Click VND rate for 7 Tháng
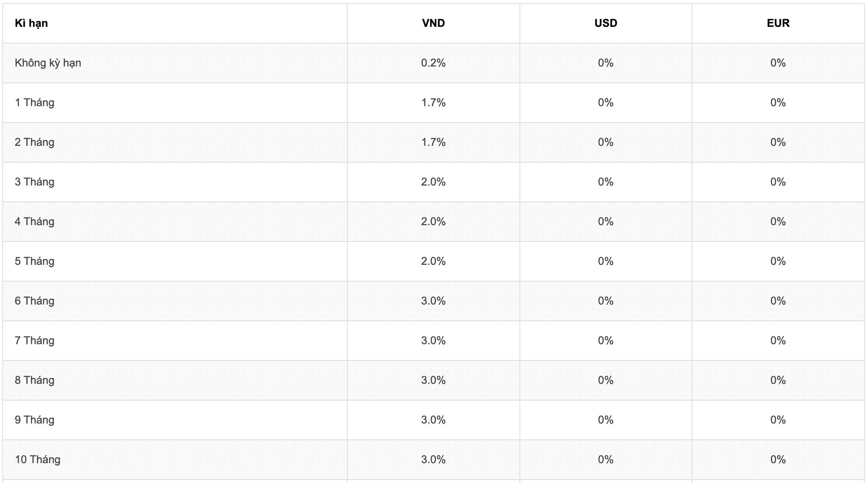Viewport: 868px width, 483px height. (x=433, y=341)
